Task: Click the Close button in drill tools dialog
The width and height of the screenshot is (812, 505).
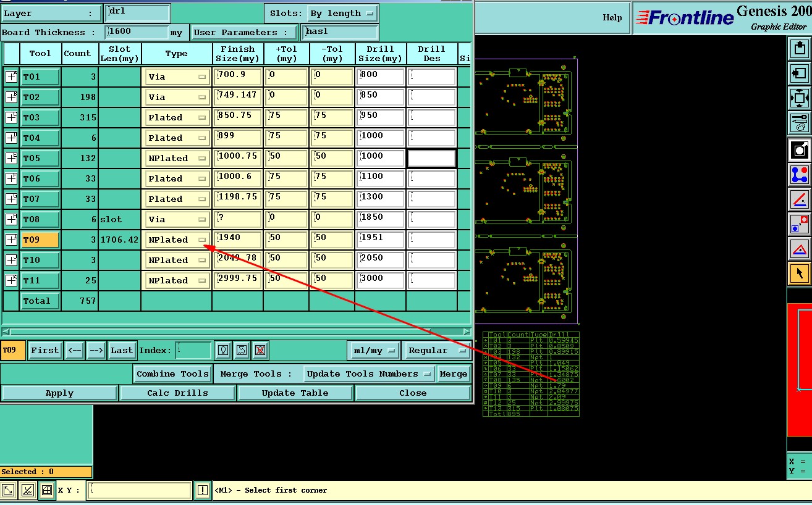Action: (x=413, y=393)
